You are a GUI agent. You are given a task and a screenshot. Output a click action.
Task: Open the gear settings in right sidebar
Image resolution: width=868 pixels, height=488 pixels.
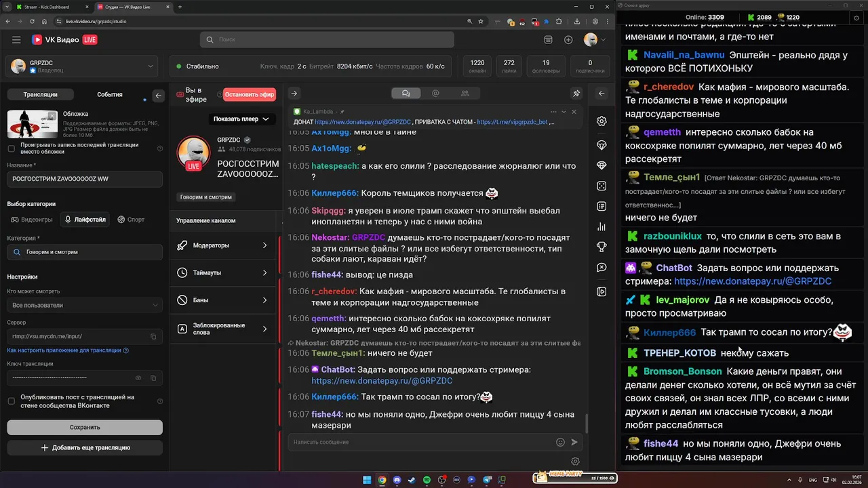coord(601,121)
